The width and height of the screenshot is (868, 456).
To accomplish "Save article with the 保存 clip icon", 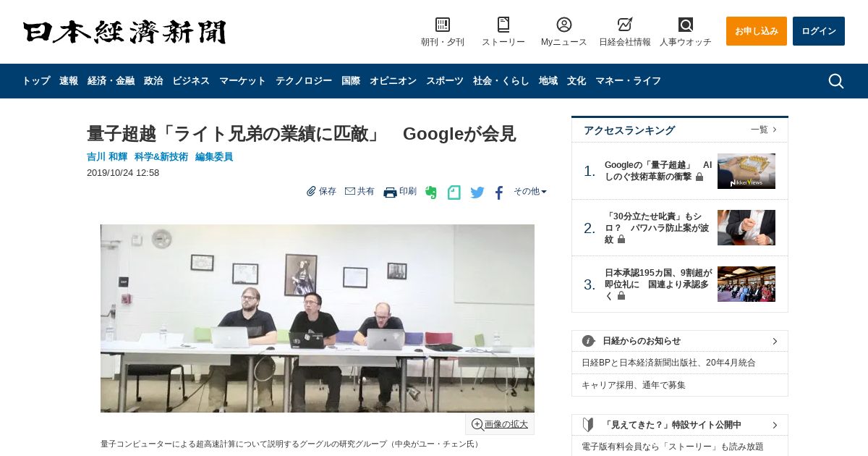I will coord(311,191).
